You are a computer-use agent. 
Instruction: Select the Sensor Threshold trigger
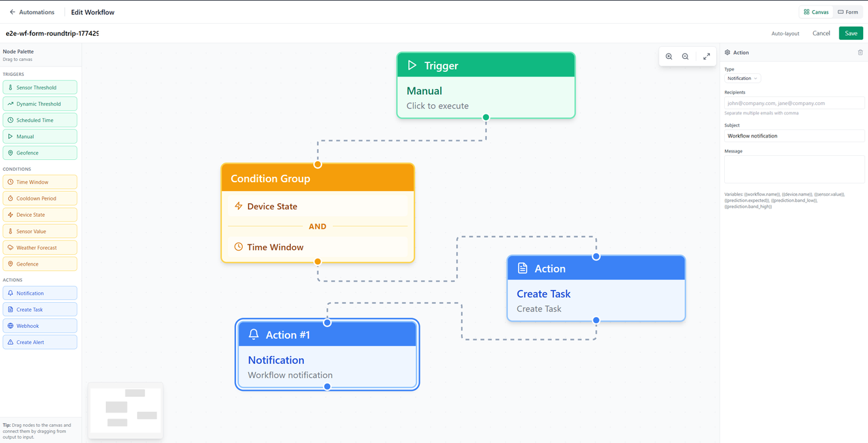(40, 87)
